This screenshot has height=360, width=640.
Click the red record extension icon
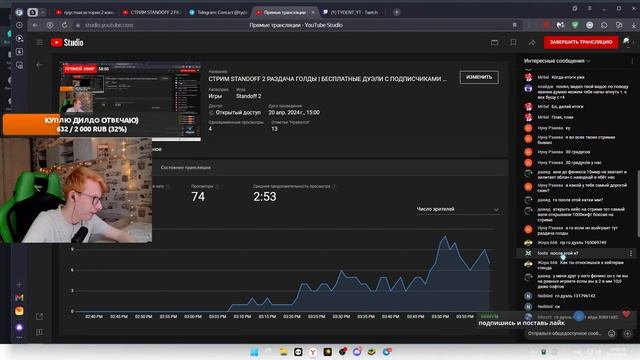tap(546, 25)
